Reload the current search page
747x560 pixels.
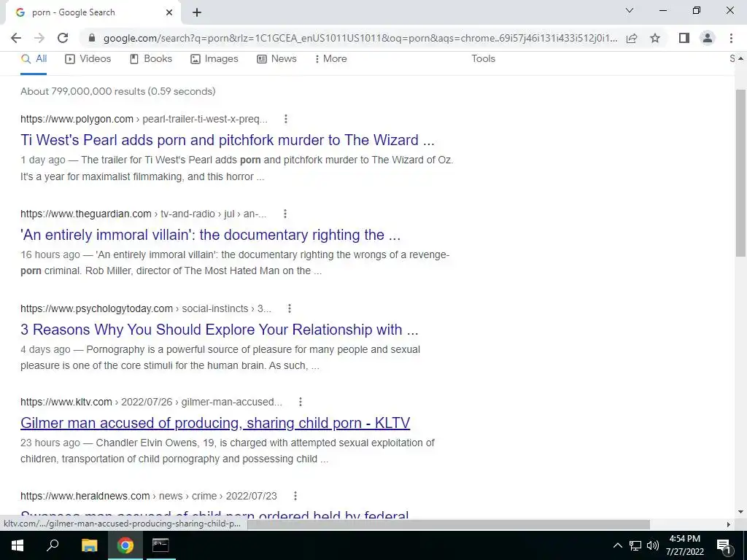tap(63, 38)
